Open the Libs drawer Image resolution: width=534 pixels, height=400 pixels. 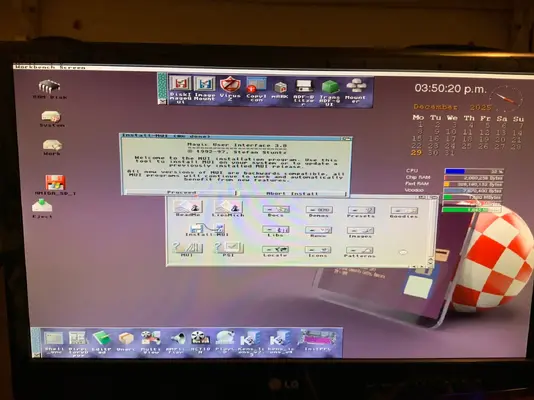pos(276,231)
